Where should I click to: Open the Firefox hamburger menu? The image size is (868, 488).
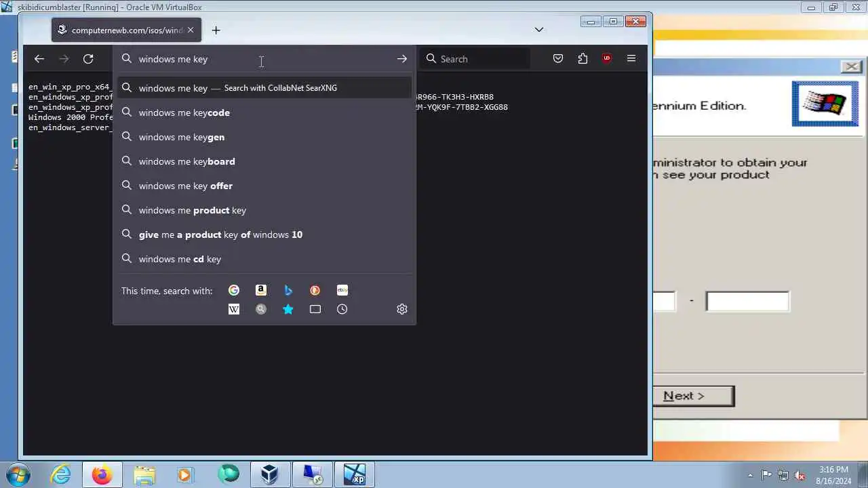click(x=631, y=59)
